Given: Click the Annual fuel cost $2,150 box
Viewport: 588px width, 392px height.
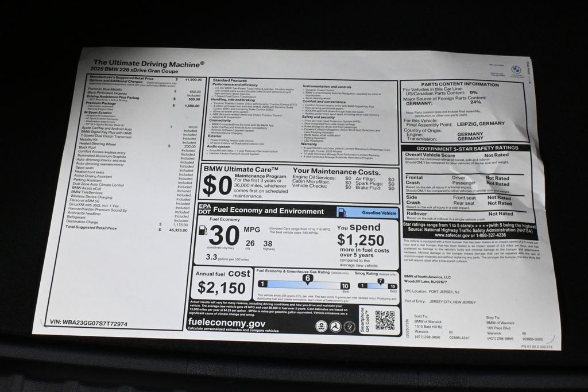Looking at the screenshot, I should 222,284.
